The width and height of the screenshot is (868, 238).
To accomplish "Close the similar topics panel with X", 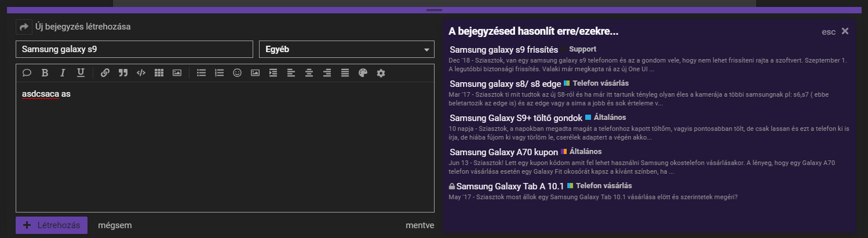I will (x=845, y=31).
